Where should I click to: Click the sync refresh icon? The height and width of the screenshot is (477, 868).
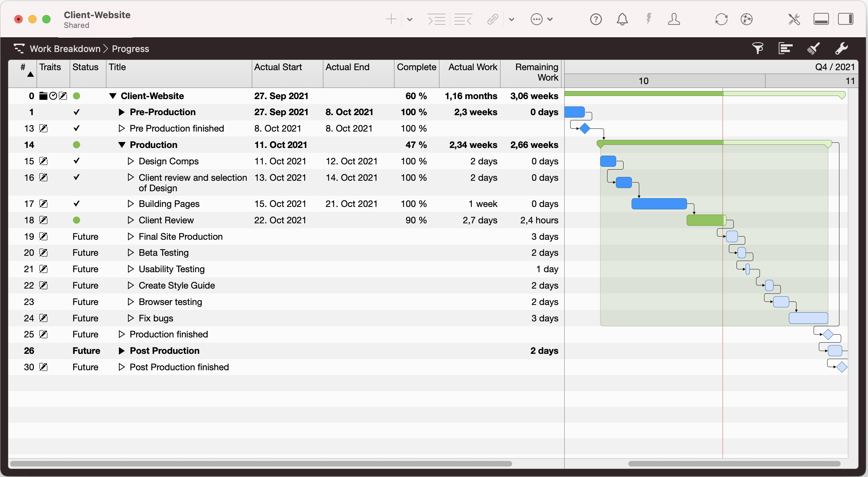click(721, 20)
